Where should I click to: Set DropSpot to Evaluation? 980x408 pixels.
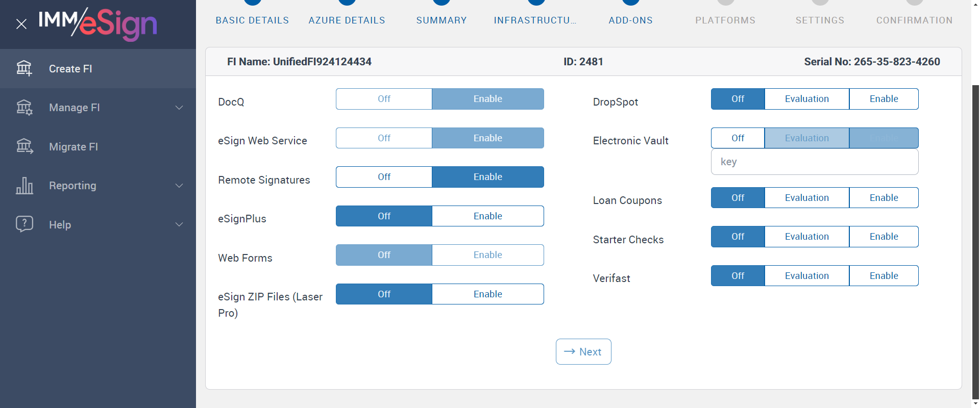click(x=807, y=99)
